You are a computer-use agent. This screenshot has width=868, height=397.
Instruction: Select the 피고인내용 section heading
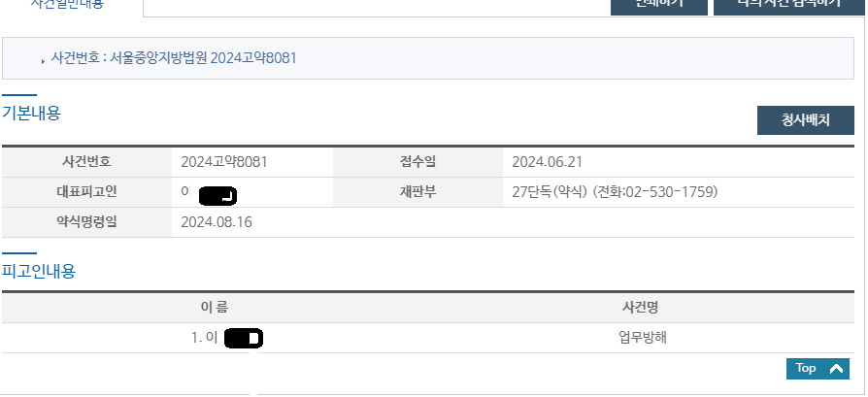click(x=39, y=271)
